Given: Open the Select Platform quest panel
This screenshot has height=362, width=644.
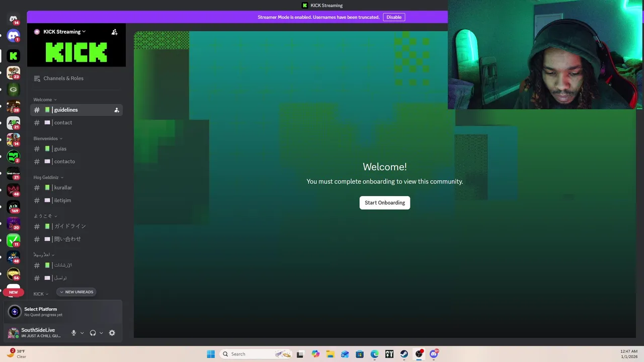Looking at the screenshot, I should click(63, 312).
